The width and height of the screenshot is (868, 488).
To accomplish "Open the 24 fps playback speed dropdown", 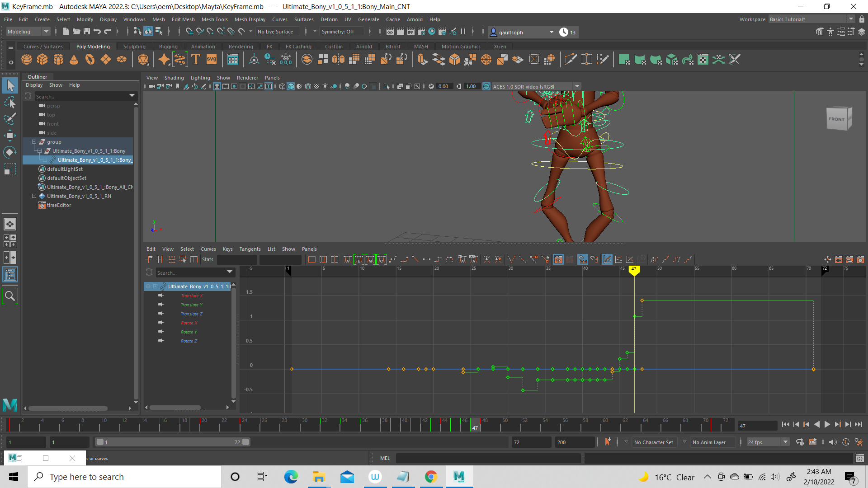I will (x=785, y=442).
